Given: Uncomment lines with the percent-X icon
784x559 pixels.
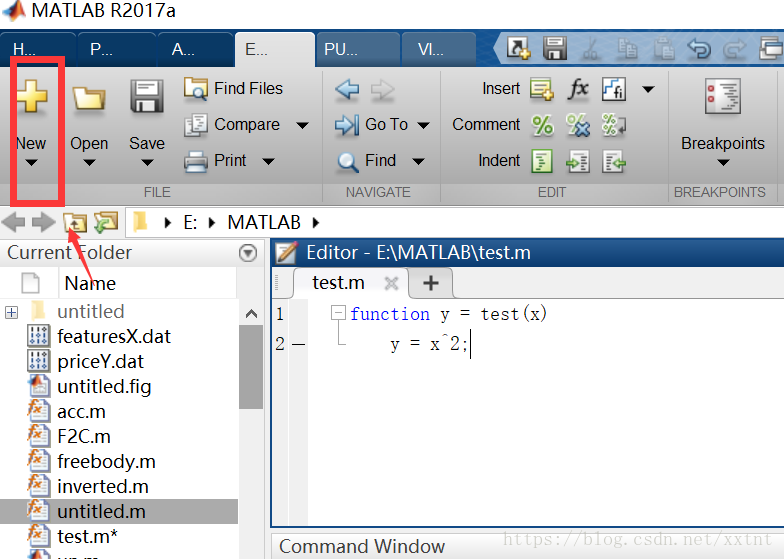Looking at the screenshot, I should pos(578,125).
